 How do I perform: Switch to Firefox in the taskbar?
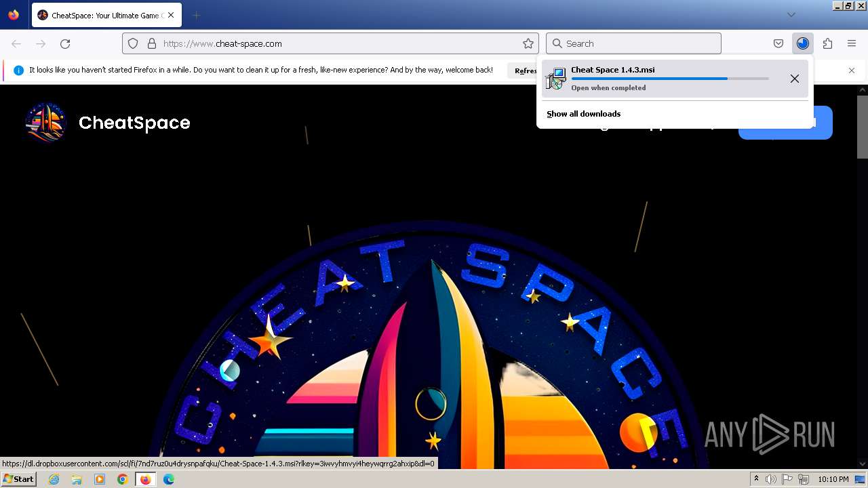coord(146,479)
